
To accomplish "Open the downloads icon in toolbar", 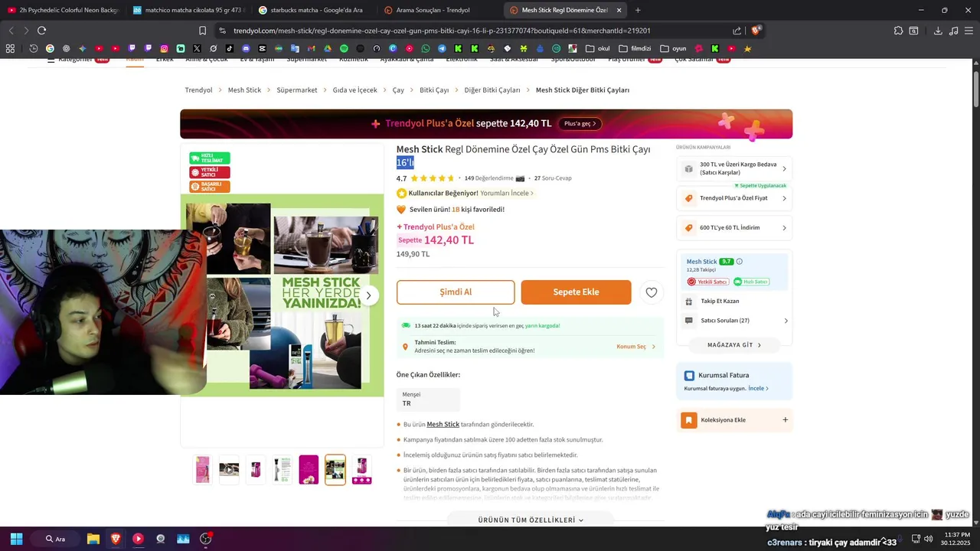I will [x=938, y=31].
